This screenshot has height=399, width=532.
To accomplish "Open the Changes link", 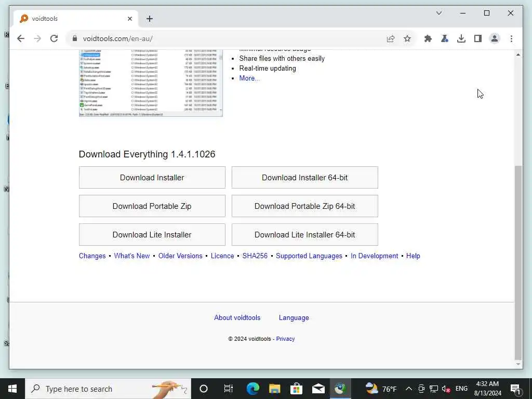I will (x=92, y=256).
